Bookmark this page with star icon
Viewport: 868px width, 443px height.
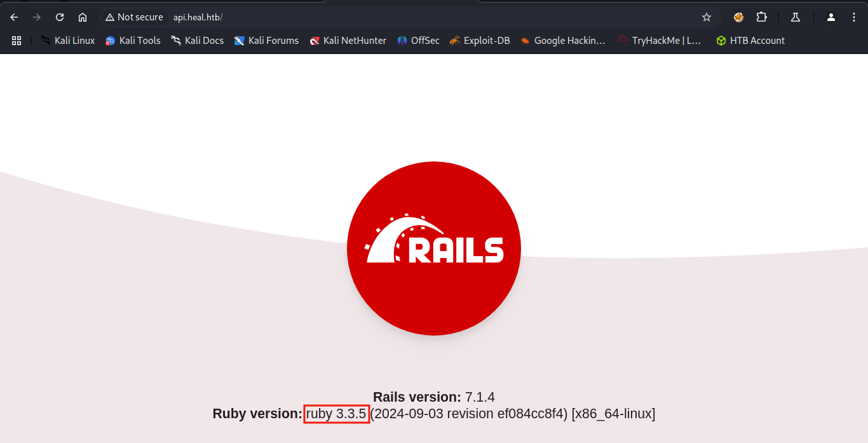click(706, 17)
